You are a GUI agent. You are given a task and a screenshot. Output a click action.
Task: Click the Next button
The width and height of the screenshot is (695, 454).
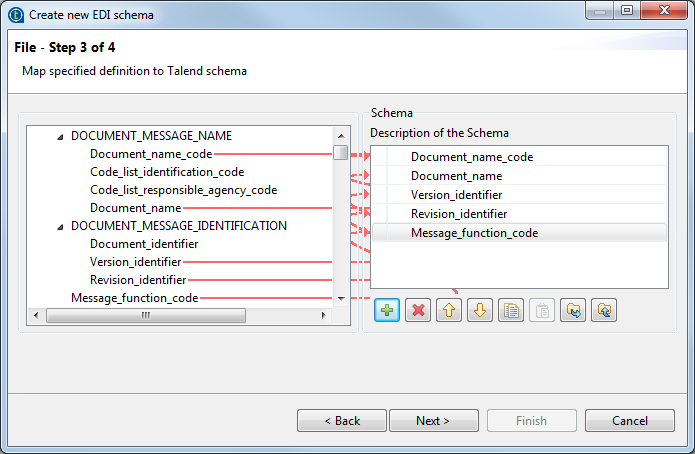coord(432,421)
